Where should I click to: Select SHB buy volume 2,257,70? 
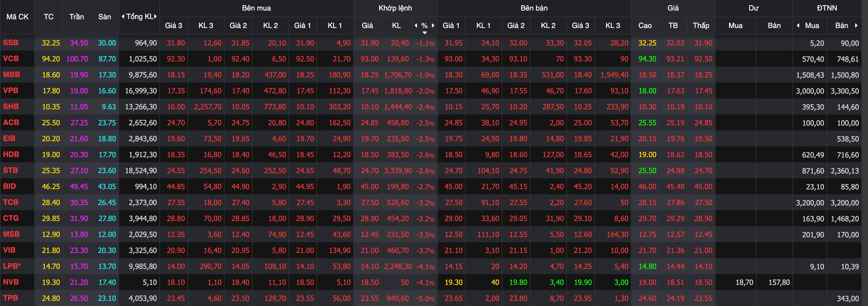208,107
